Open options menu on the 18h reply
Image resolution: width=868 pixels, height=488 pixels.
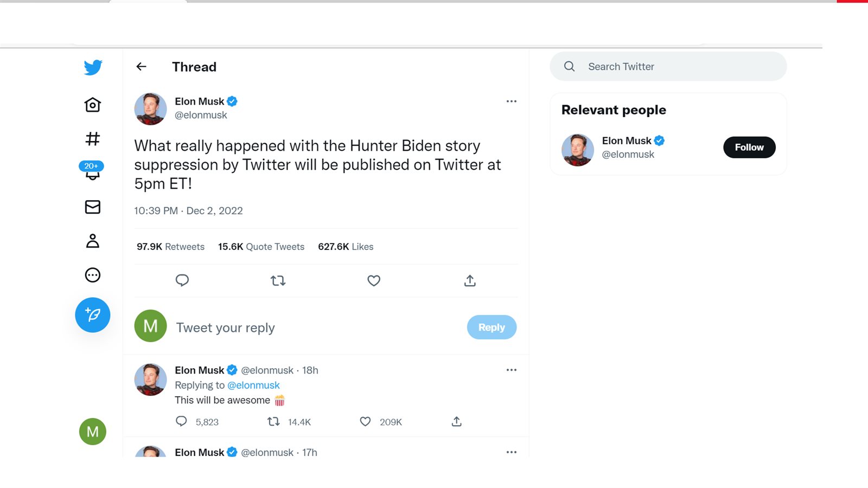click(511, 370)
